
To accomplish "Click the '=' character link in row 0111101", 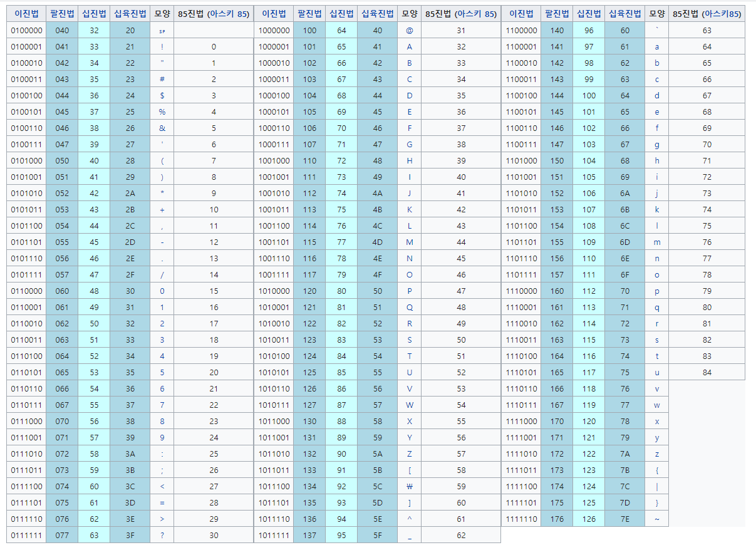I will click(x=162, y=502).
